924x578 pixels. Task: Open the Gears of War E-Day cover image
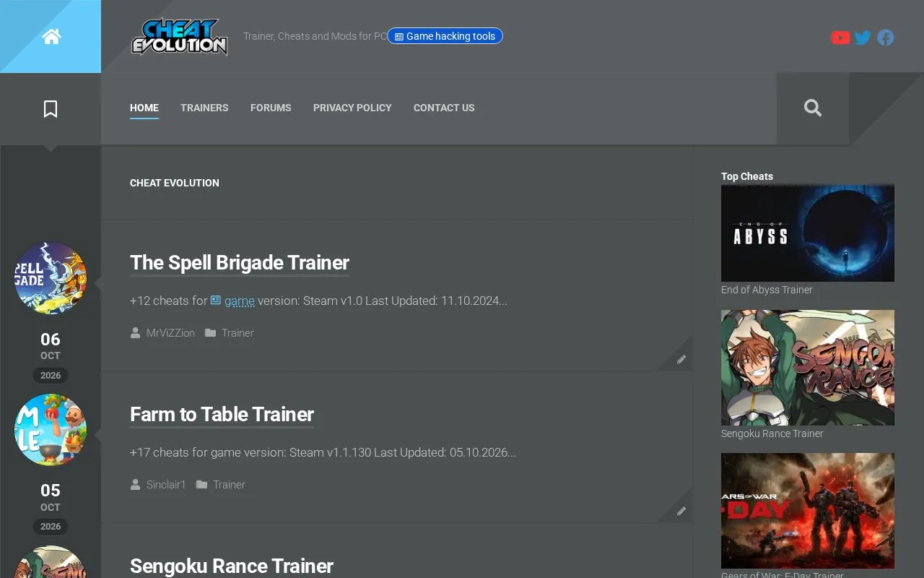808,511
